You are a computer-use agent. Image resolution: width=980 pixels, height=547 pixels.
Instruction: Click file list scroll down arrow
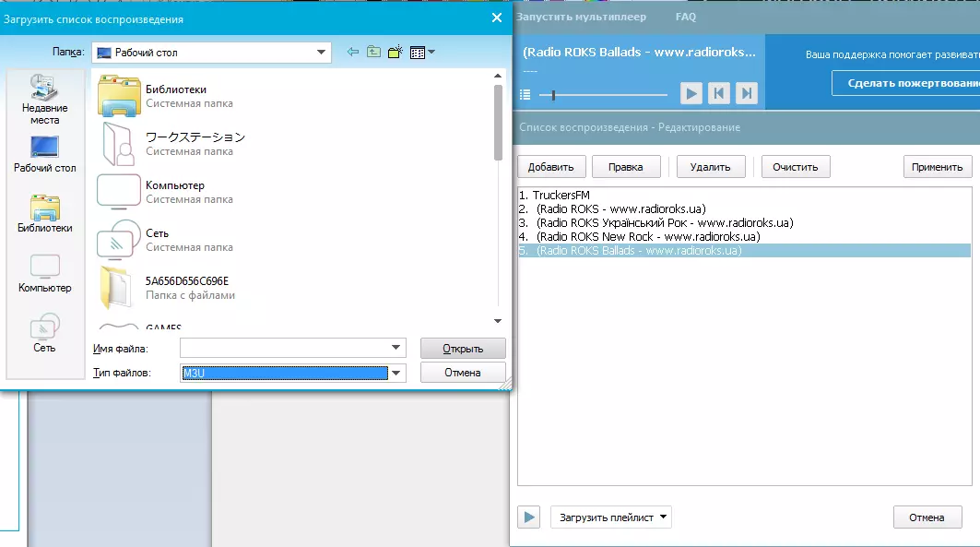498,321
